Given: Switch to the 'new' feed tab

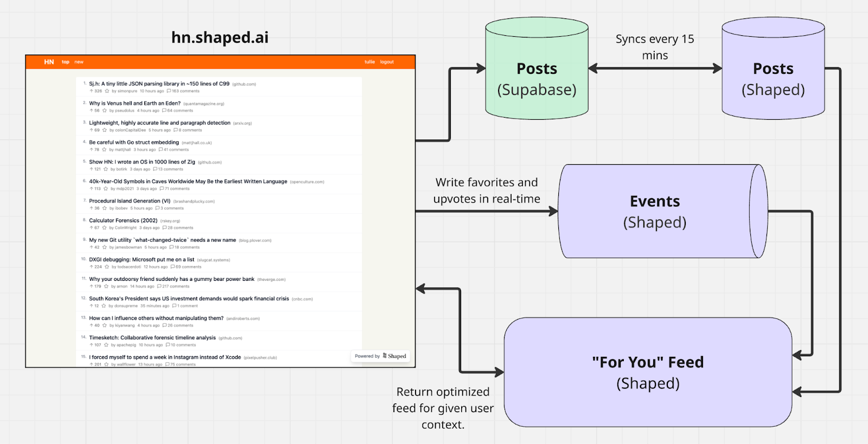Looking at the screenshot, I should (x=79, y=62).
